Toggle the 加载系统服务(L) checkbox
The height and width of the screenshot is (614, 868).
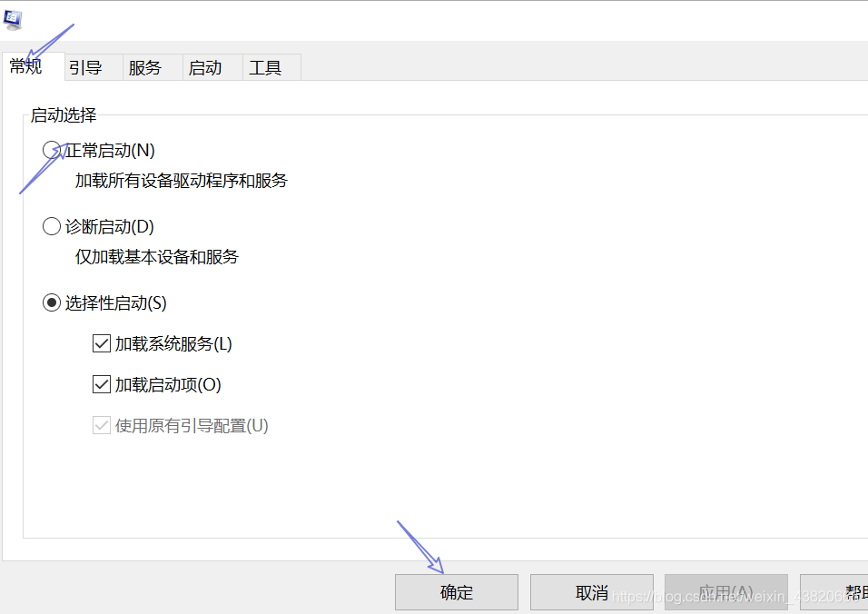click(102, 344)
